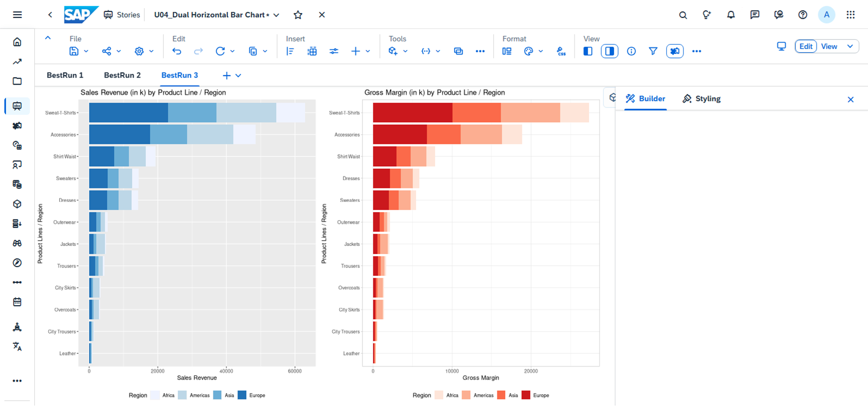
Task: Switch to View mode toggle
Action: point(829,46)
